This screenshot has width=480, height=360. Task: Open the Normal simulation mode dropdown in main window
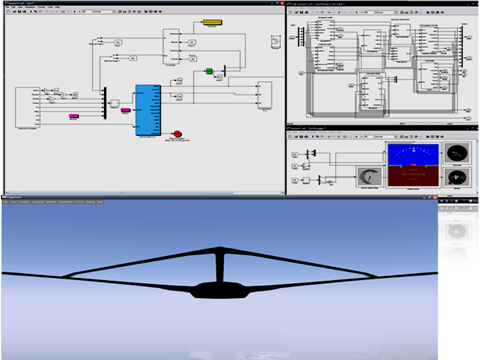pyautogui.click(x=104, y=11)
